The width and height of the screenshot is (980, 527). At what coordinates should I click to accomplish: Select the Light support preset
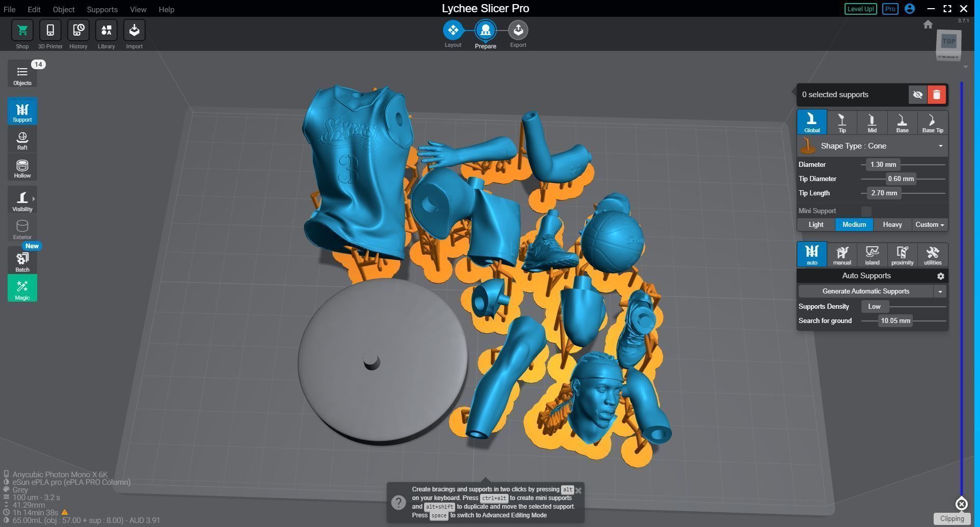tap(816, 225)
